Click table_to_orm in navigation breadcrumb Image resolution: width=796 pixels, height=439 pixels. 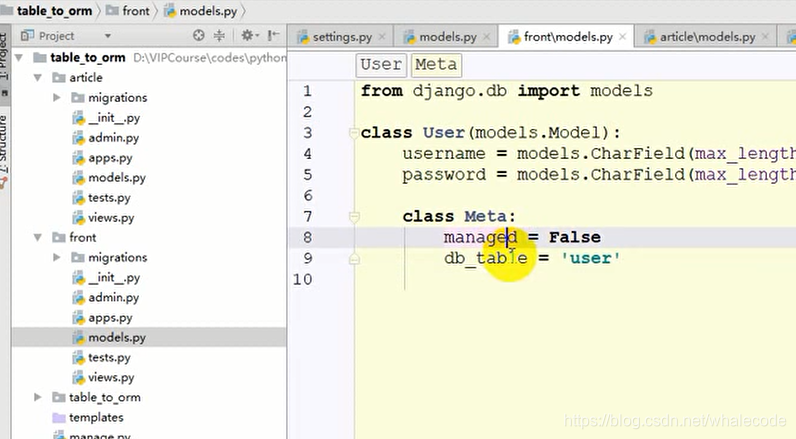click(54, 11)
